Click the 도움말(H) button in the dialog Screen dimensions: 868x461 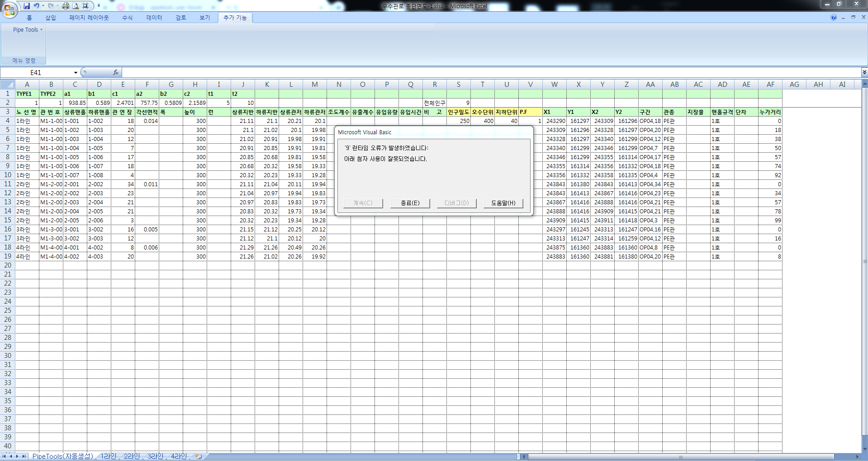pos(503,203)
